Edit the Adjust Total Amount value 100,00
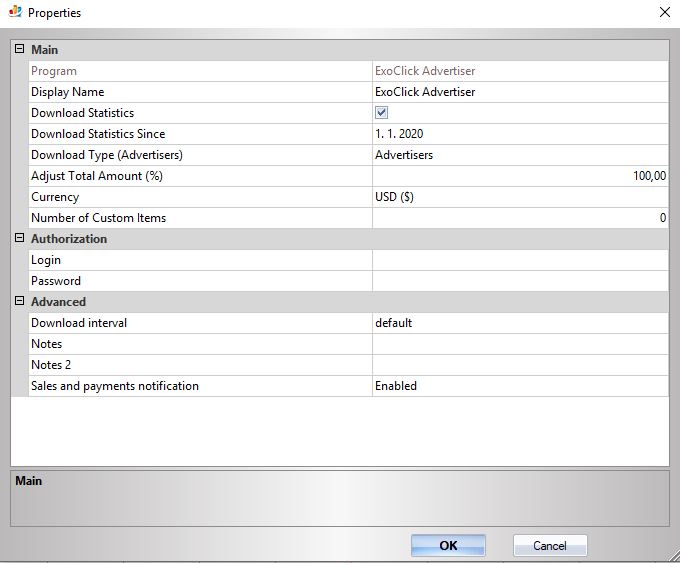The width and height of the screenshot is (680, 563). 520,176
